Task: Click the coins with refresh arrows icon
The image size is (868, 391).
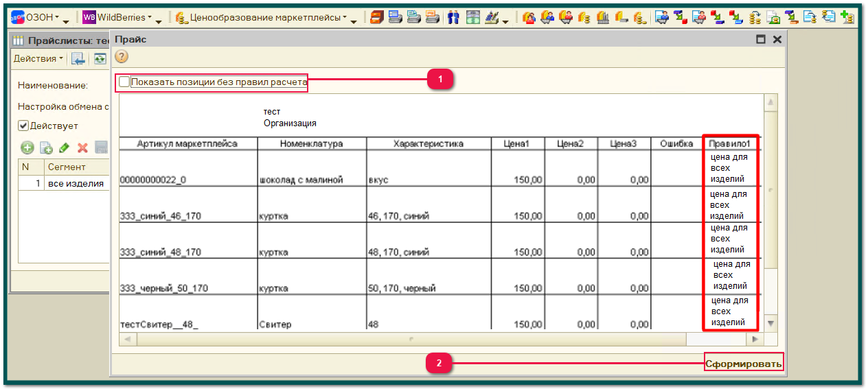Action: click(x=755, y=17)
